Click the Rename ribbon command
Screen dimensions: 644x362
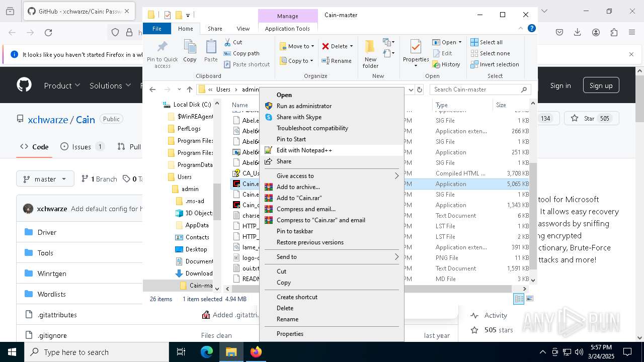click(337, 61)
